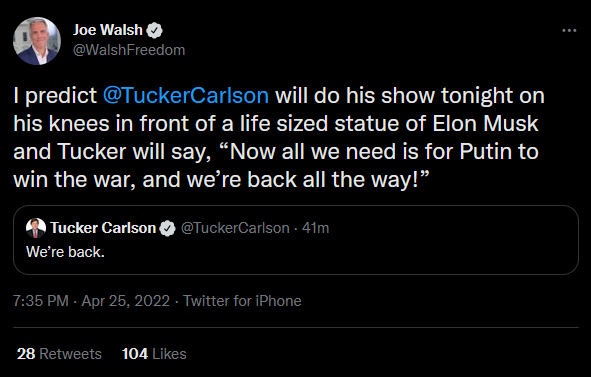The width and height of the screenshot is (591, 377).
Task: Open the Joe Walsh display name
Action: 107,30
